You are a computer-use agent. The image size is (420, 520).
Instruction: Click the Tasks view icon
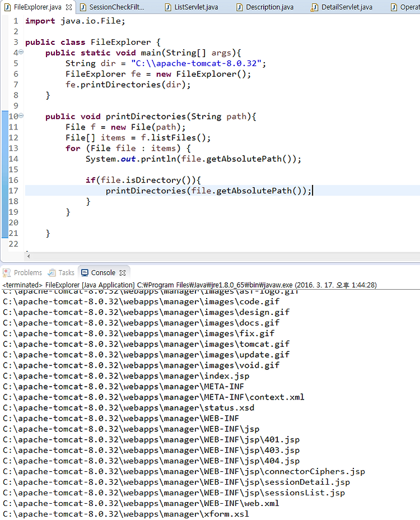pos(52,272)
